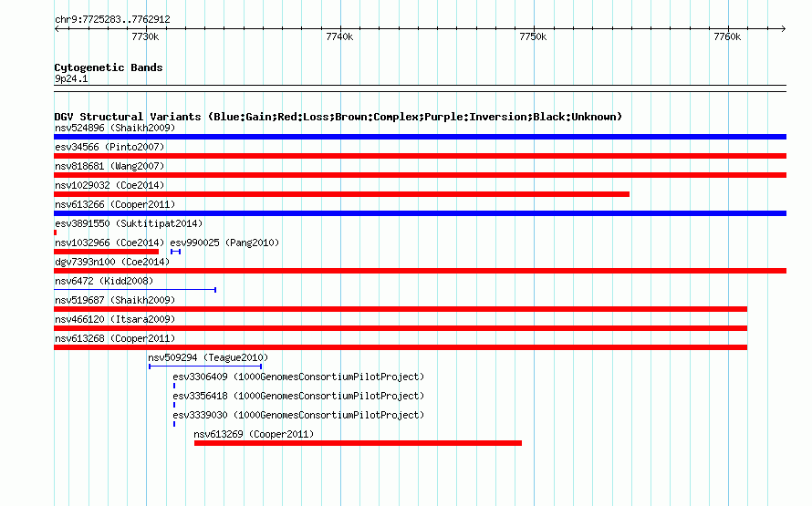Select the red bar for nsv613269
812x506 pixels.
tap(358, 443)
